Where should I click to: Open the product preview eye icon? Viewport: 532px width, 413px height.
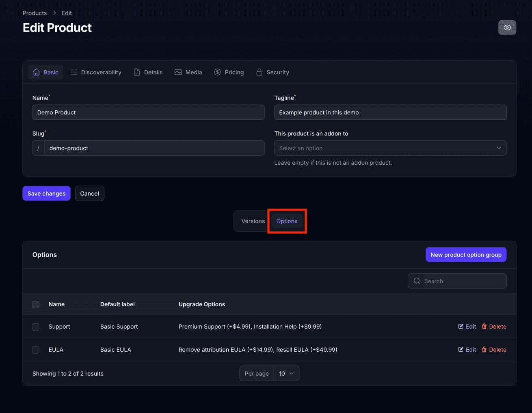click(x=507, y=27)
